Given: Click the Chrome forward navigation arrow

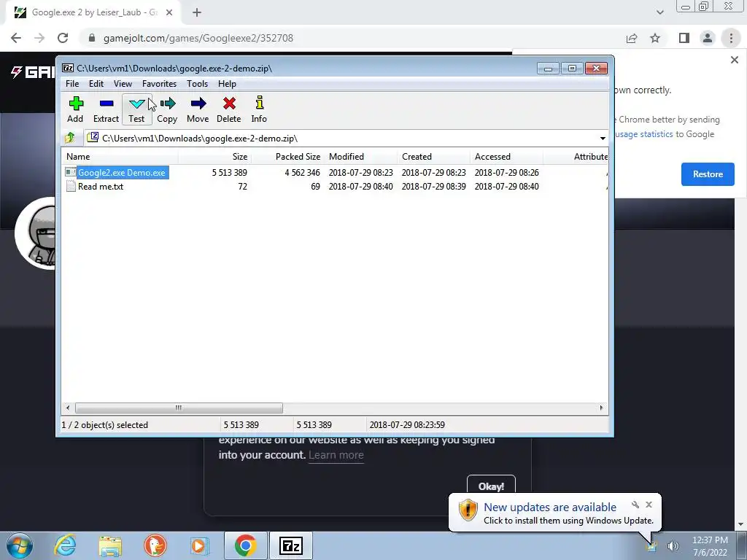Looking at the screenshot, I should coord(39,38).
